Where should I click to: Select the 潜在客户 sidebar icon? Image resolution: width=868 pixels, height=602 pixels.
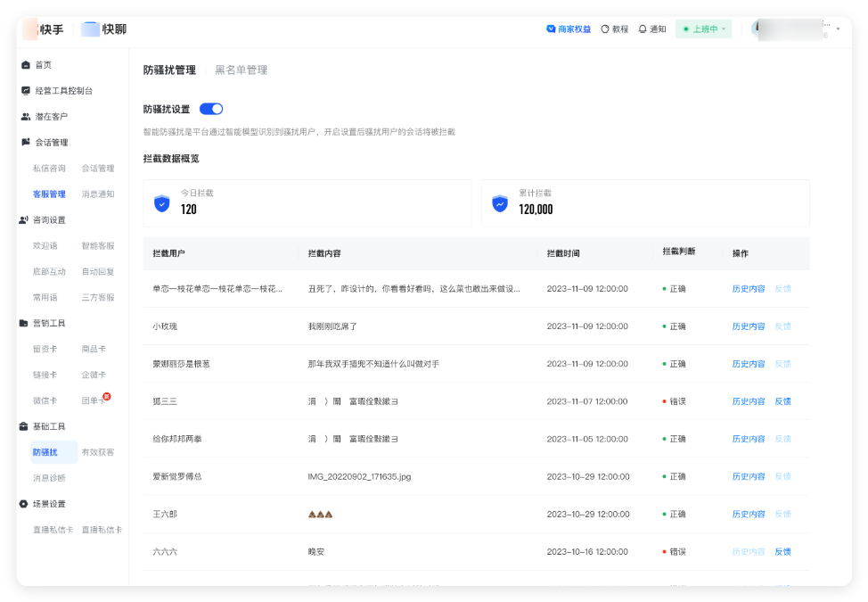tap(24, 116)
